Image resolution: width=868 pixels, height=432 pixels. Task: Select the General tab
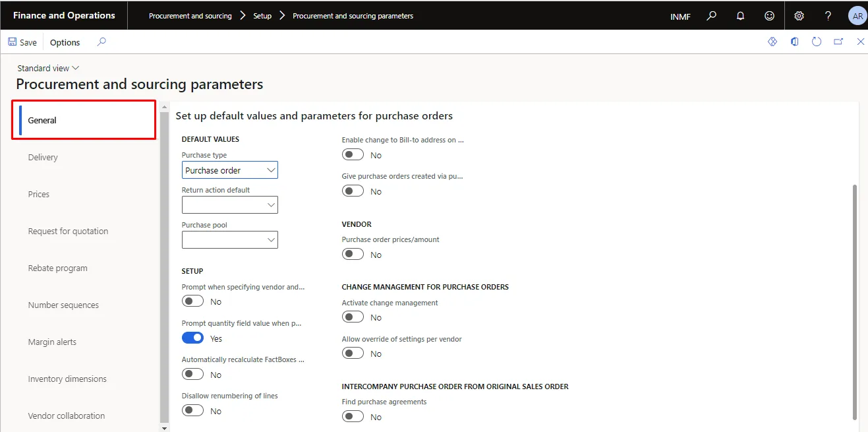click(84, 120)
